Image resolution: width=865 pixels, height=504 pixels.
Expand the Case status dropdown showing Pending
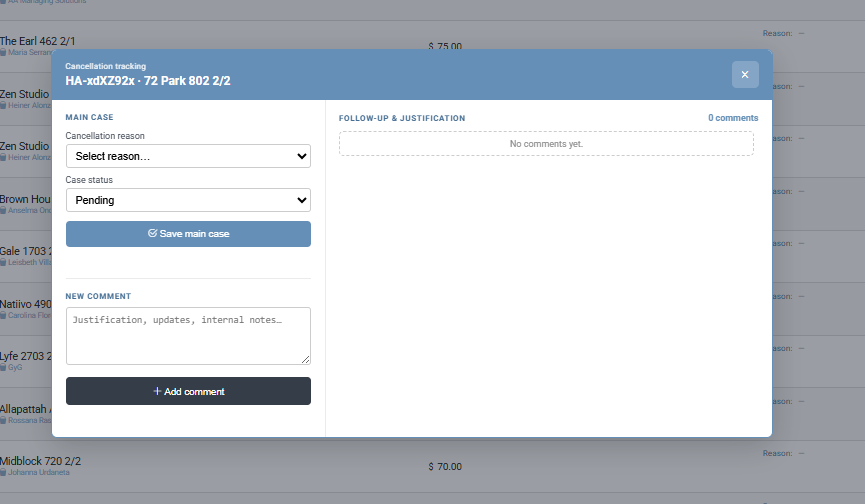pos(188,200)
